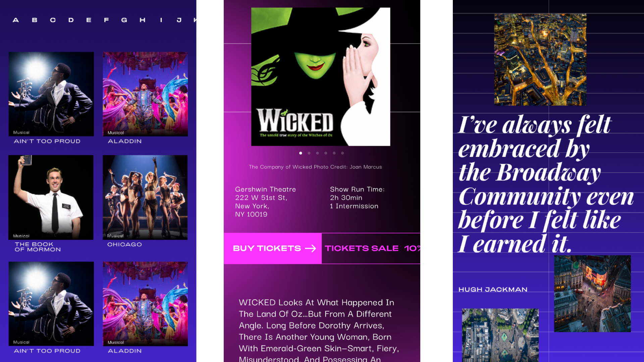Click the Wicked poster image
644x362 pixels.
click(321, 77)
